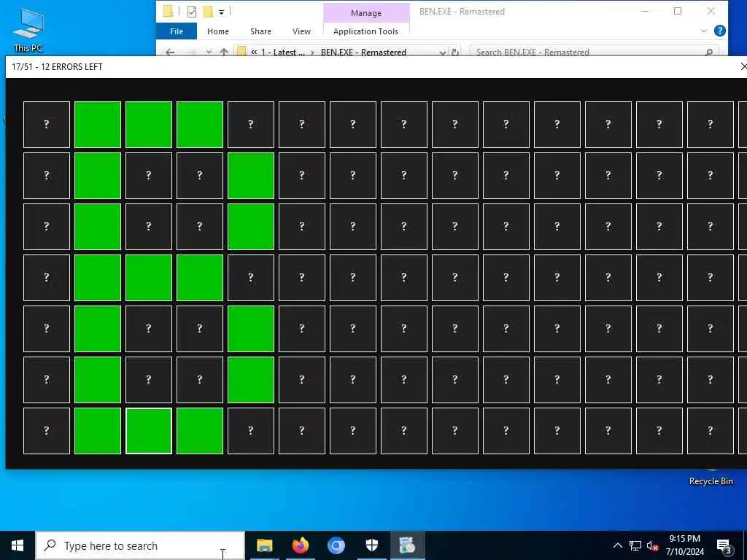Click the File tab in File Explorer
747x560 pixels.
(177, 31)
